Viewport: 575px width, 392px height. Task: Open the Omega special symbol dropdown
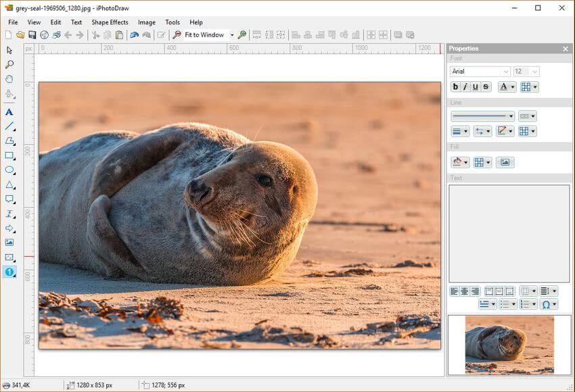pos(549,304)
